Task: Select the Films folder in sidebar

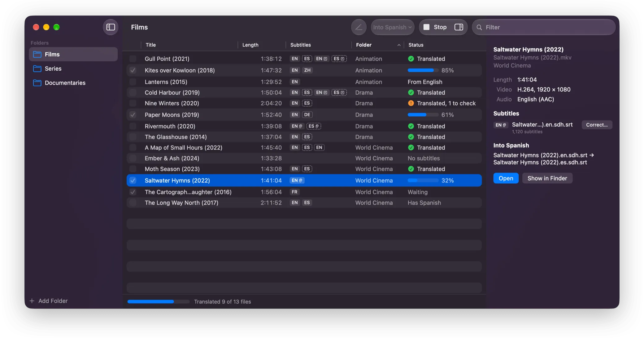Action: click(73, 54)
